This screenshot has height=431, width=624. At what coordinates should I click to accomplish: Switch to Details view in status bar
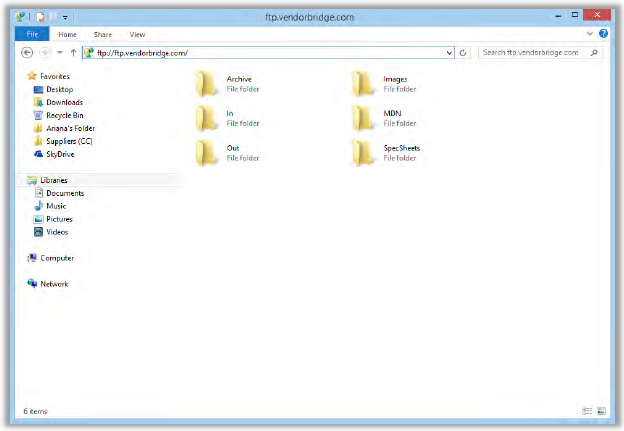coord(587,411)
